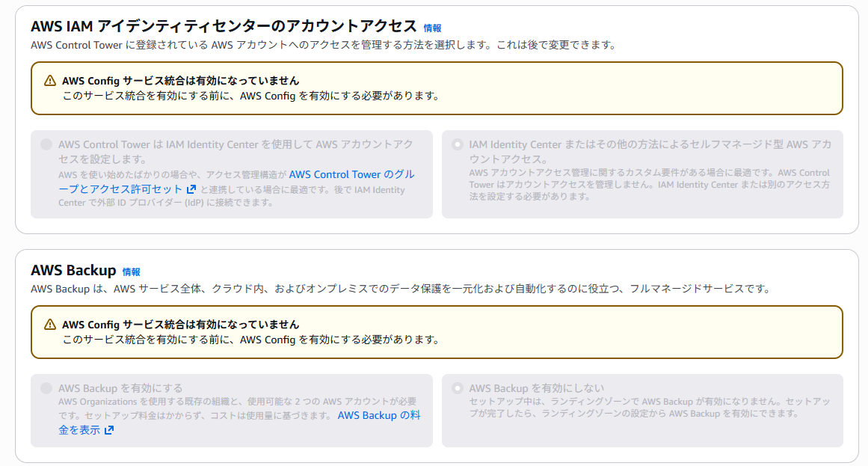The width and height of the screenshot is (868, 466).
Task: Open AWS Control Tower のグループとアクセス許可セット link
Action: click(x=351, y=174)
